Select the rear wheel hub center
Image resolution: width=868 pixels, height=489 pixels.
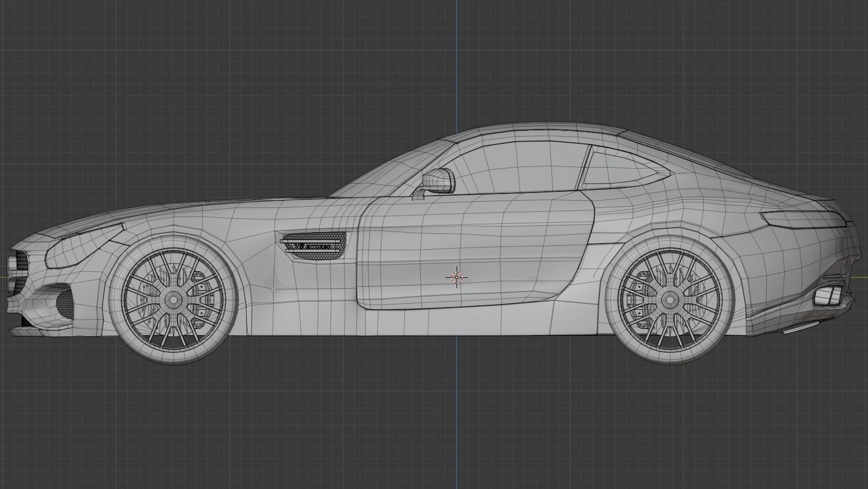[x=669, y=300]
